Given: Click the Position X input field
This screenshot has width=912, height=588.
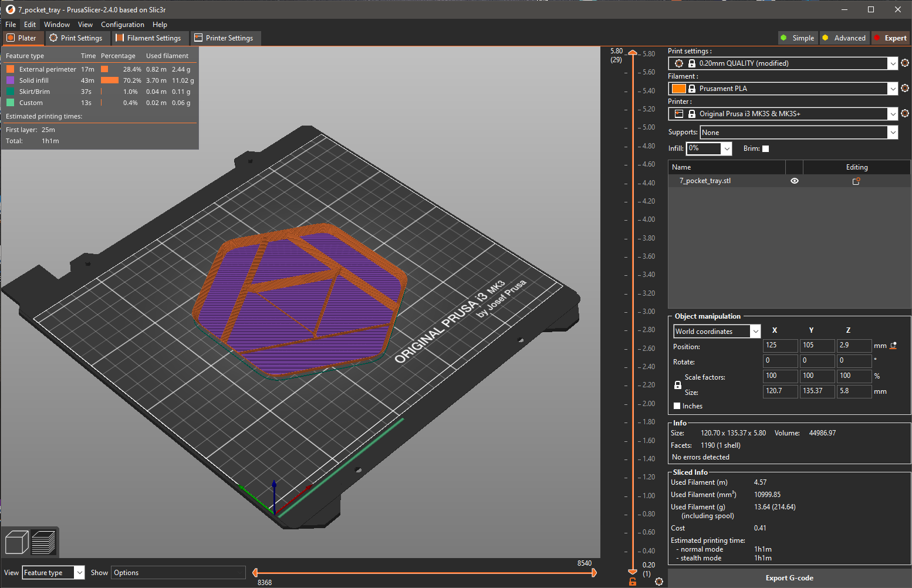Looking at the screenshot, I should tap(780, 346).
